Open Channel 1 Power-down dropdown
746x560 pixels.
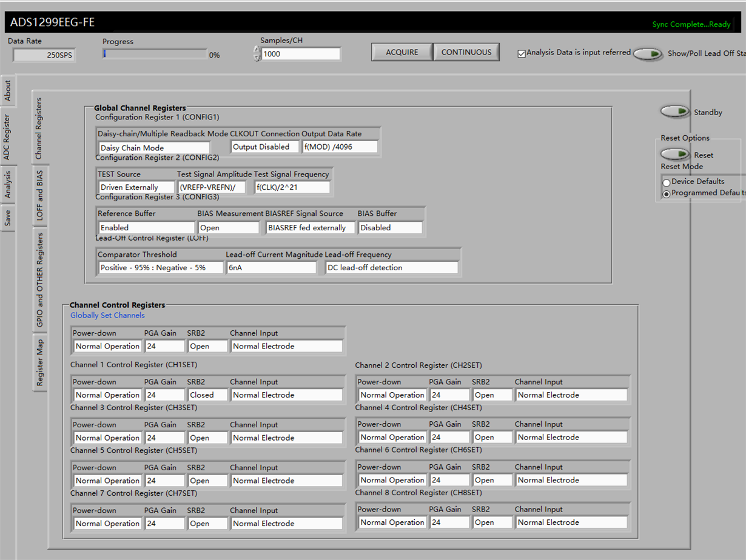(107, 395)
